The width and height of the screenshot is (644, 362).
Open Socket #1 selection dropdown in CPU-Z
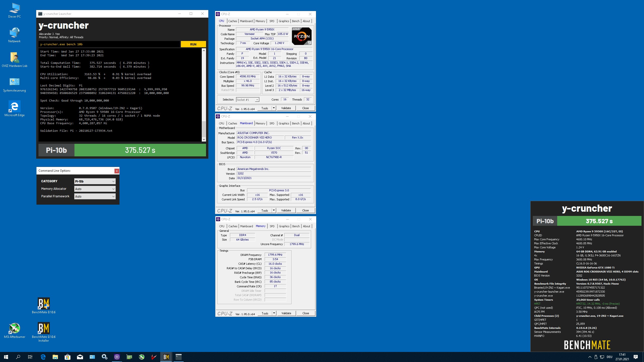tap(248, 100)
